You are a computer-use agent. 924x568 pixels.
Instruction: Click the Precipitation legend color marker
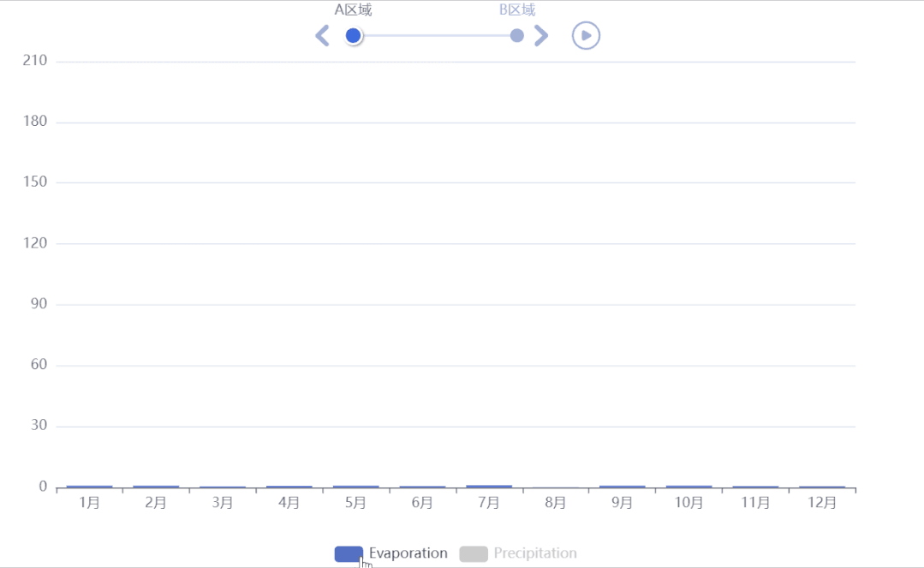(x=474, y=553)
